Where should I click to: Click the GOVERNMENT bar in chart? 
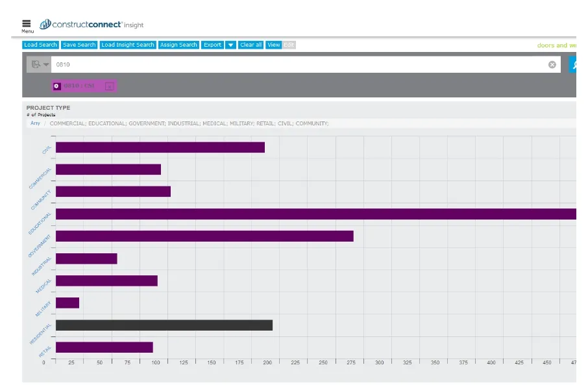pos(204,236)
